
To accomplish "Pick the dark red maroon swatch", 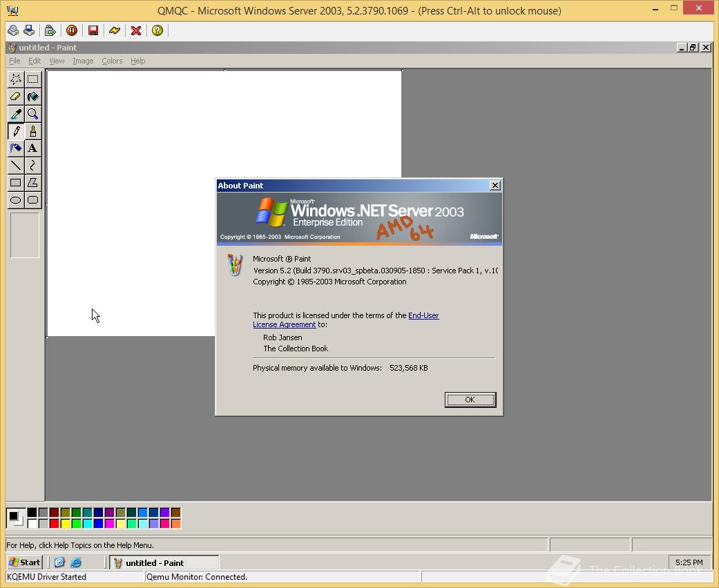I will coord(54,512).
